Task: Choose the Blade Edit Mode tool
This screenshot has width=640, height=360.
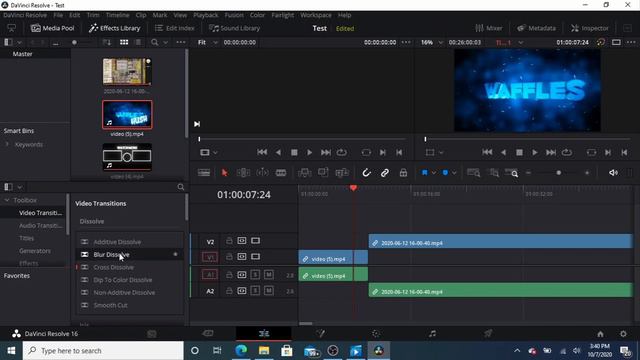Action: point(281,173)
